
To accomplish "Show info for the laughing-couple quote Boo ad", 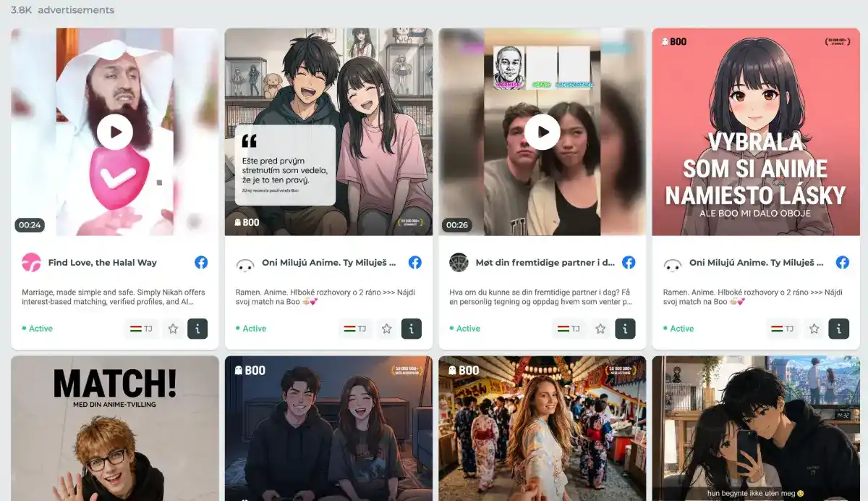I will 412,329.
